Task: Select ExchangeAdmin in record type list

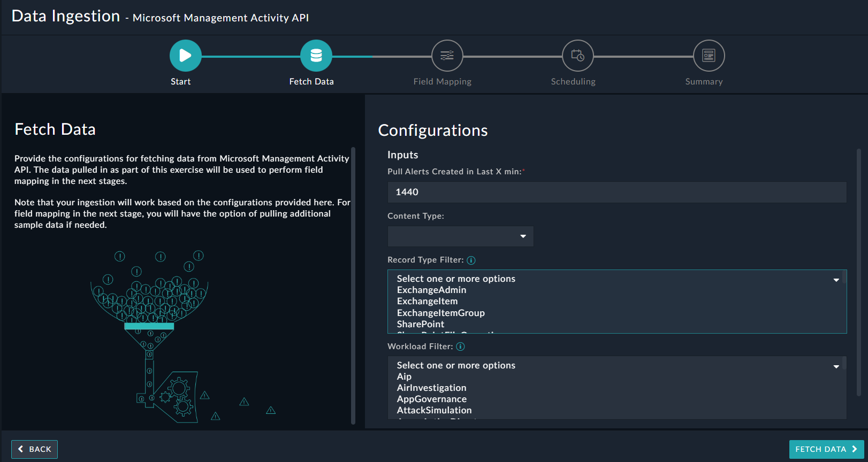Action: 431,290
